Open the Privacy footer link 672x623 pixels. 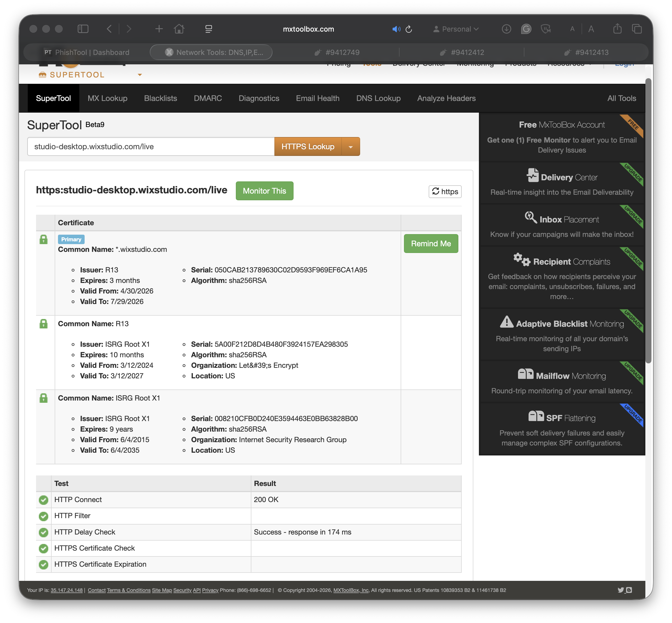[x=210, y=590]
